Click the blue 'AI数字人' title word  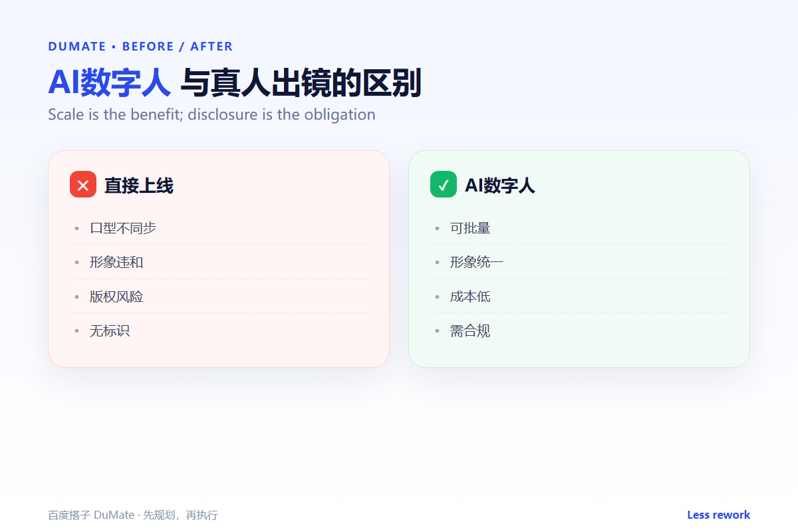110,83
